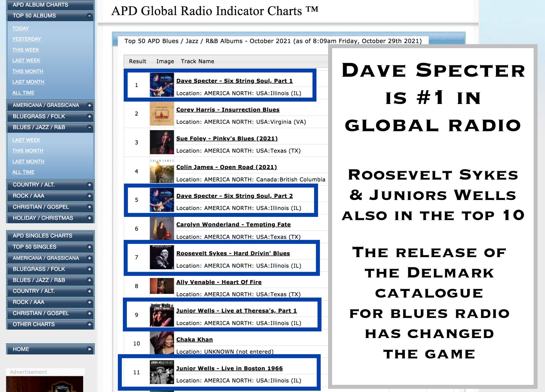
Task: Open Junior Wells - Live in Boston 1966
Action: [x=229, y=368]
